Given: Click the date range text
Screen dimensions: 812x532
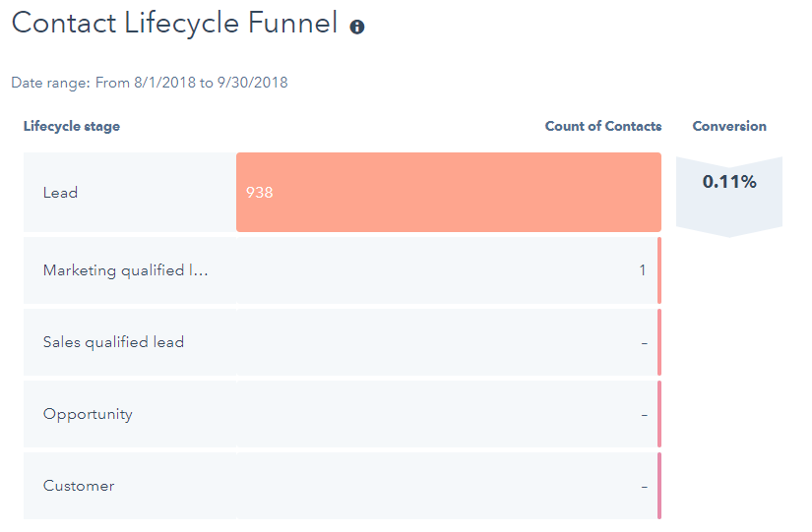Looking at the screenshot, I should [x=150, y=83].
